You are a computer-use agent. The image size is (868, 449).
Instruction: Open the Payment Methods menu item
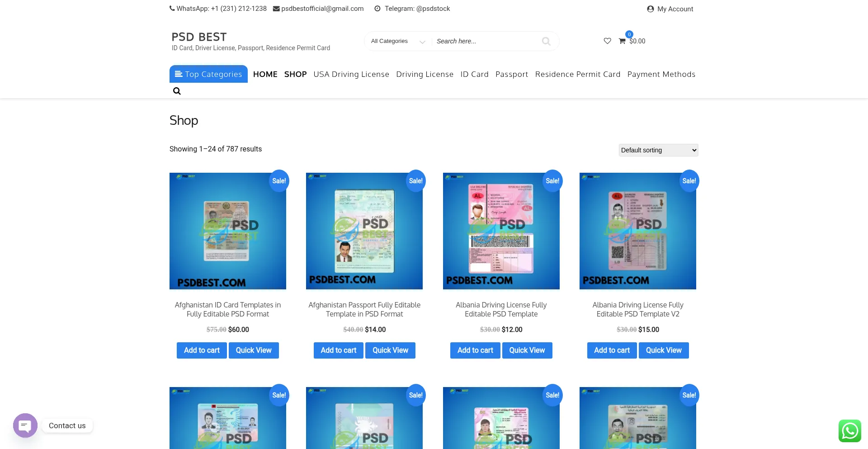(x=661, y=74)
